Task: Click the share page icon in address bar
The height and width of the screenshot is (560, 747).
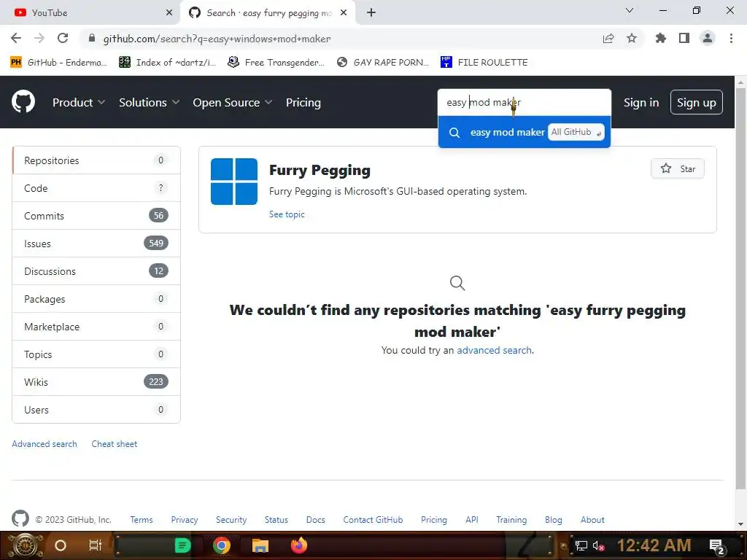Action: pyautogui.click(x=608, y=38)
